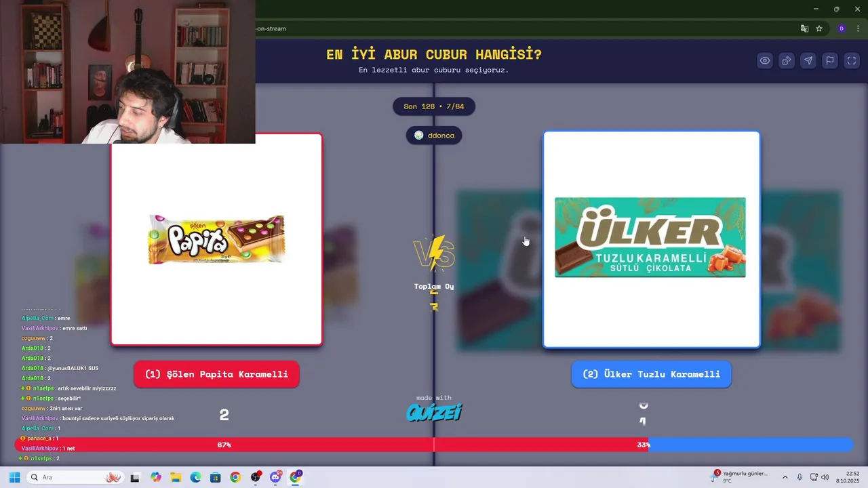
Task: Vote for (2) Ülker Tuzlu Karamelli button
Action: click(x=651, y=374)
